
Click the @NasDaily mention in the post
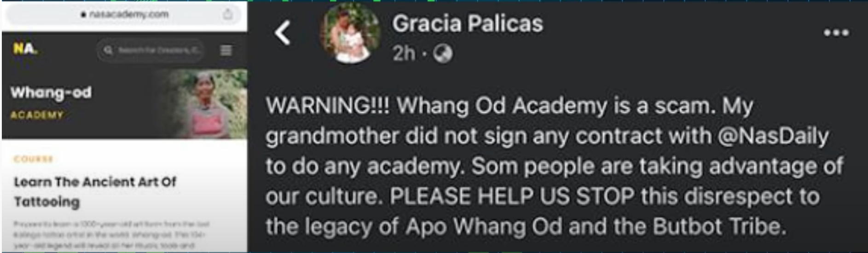pos(773,136)
